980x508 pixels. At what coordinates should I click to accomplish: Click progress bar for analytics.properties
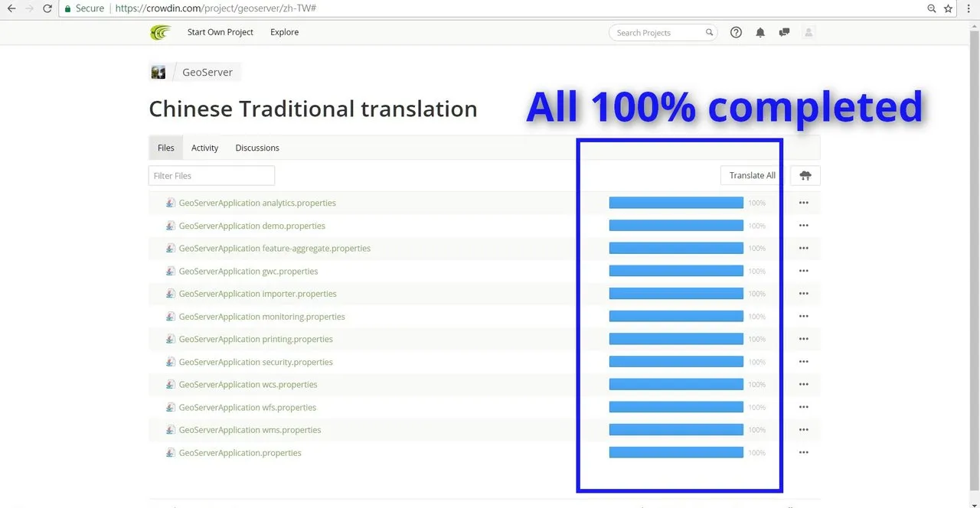coord(676,203)
